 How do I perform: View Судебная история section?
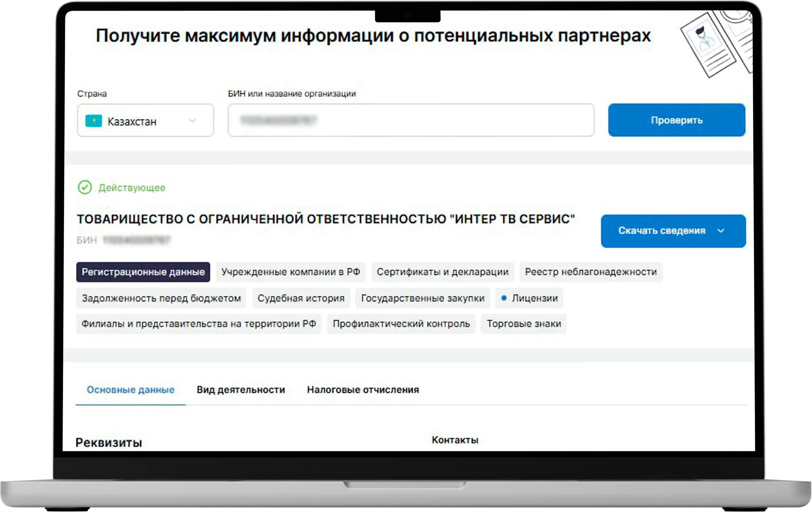[x=301, y=298]
